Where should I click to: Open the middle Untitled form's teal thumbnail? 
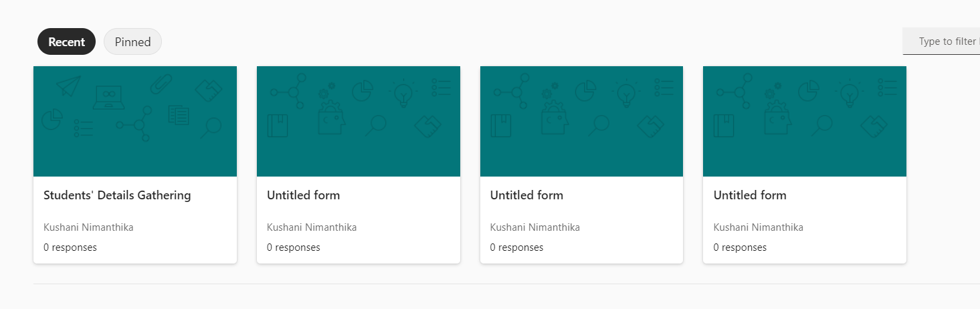[x=581, y=121]
